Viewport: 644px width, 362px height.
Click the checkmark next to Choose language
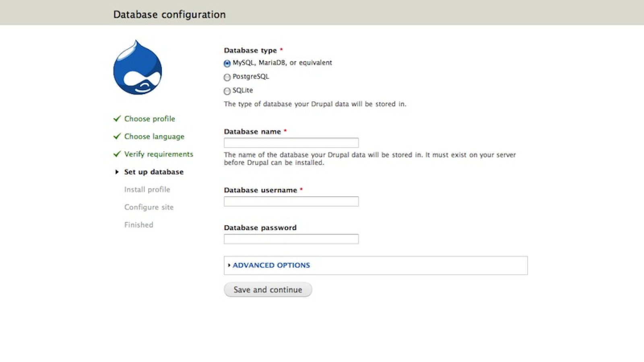tap(117, 136)
